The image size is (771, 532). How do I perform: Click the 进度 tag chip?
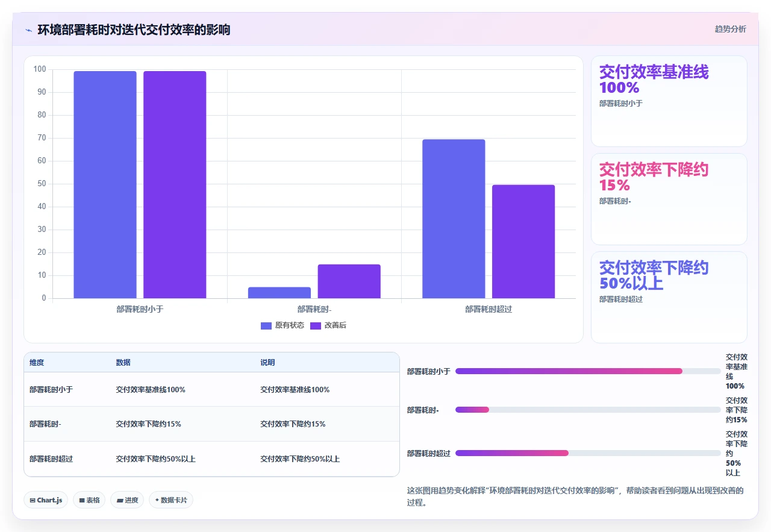[x=127, y=500]
